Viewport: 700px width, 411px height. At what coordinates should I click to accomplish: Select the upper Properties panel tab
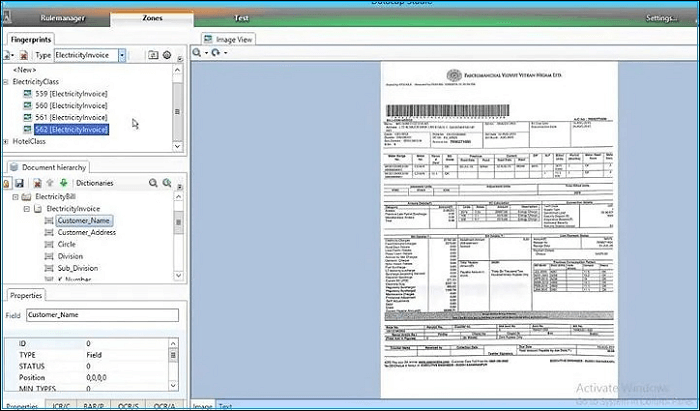tap(26, 295)
